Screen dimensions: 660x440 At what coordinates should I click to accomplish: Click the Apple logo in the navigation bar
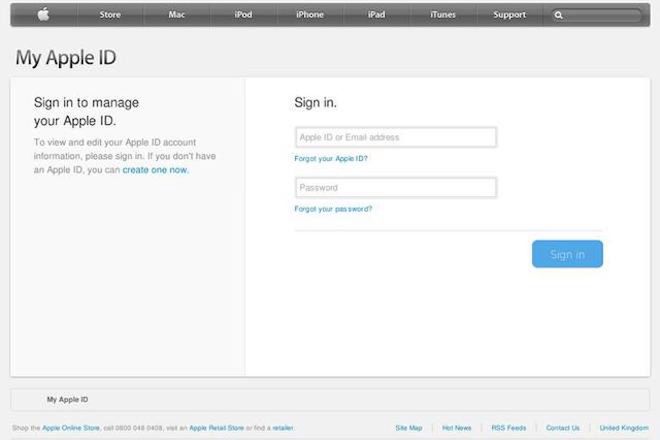pyautogui.click(x=43, y=14)
